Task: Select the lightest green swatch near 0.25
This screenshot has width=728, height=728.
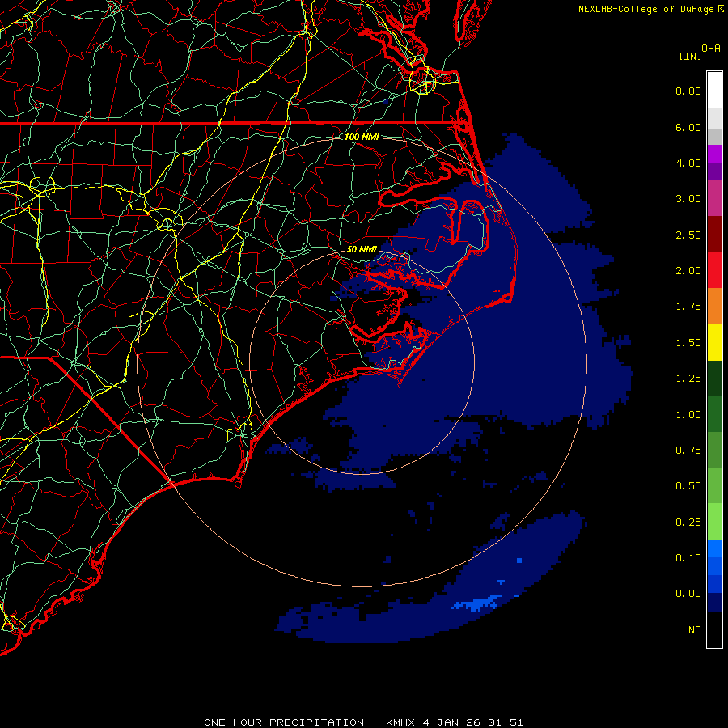Action: 714,522
